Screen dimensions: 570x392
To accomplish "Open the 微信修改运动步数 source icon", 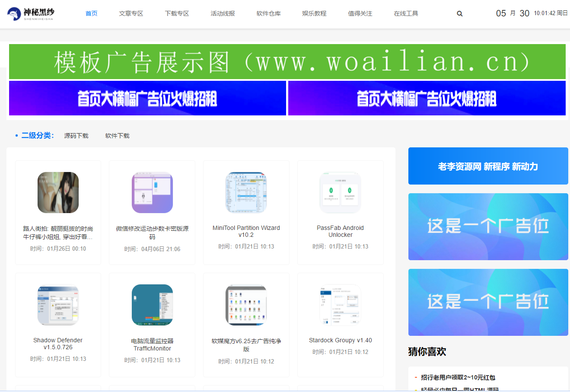I will (152, 193).
